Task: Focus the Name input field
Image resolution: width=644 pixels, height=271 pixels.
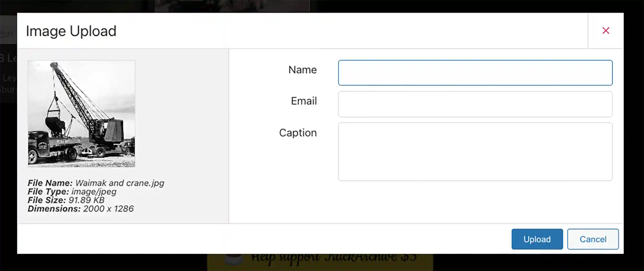Action: 475,73
